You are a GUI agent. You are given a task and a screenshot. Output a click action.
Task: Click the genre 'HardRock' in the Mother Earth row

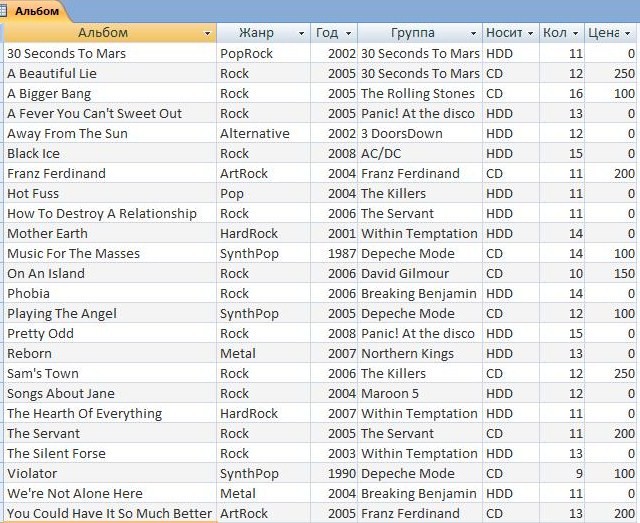pyautogui.click(x=264, y=234)
